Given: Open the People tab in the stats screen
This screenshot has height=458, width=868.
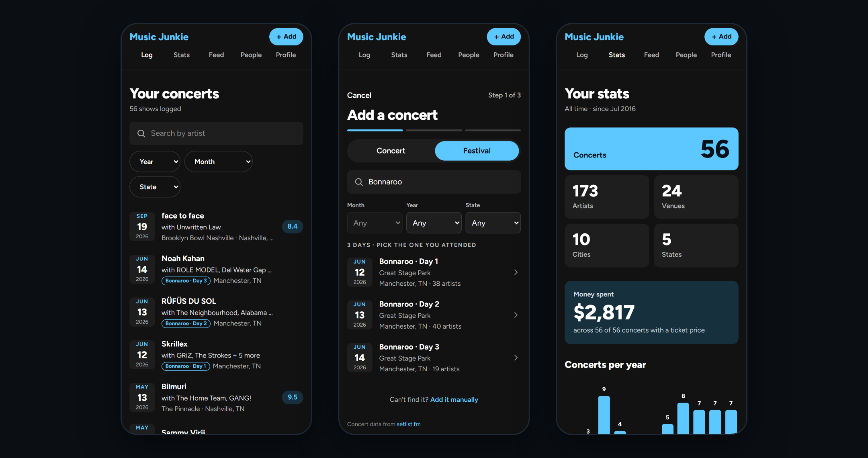Looking at the screenshot, I should click(686, 55).
